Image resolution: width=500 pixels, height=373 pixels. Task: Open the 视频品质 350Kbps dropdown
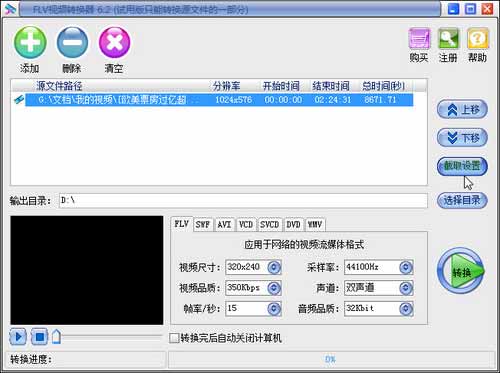[274, 288]
